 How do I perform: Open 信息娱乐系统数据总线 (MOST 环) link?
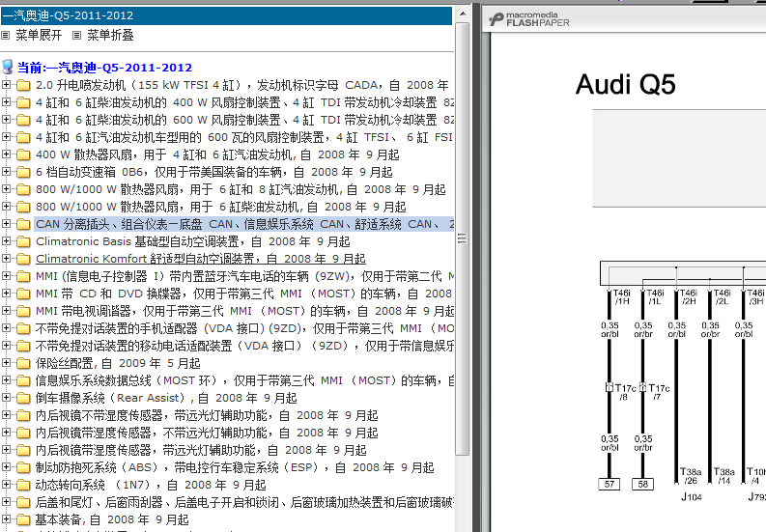click(x=244, y=380)
